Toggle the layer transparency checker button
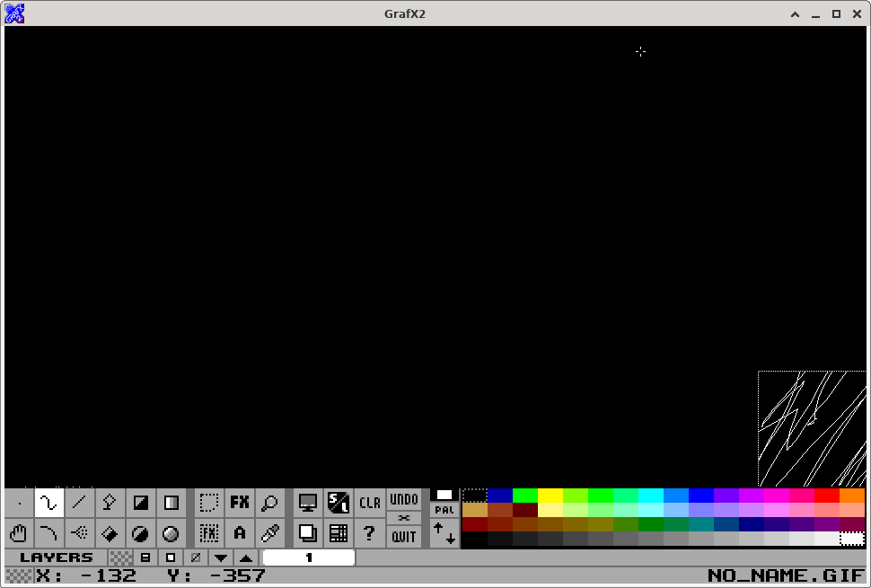 120,557
